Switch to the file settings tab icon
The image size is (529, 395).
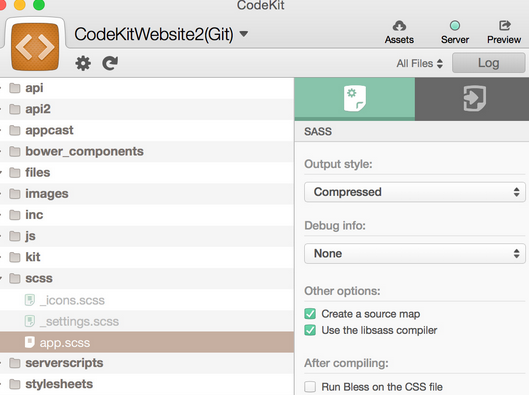coord(355,98)
